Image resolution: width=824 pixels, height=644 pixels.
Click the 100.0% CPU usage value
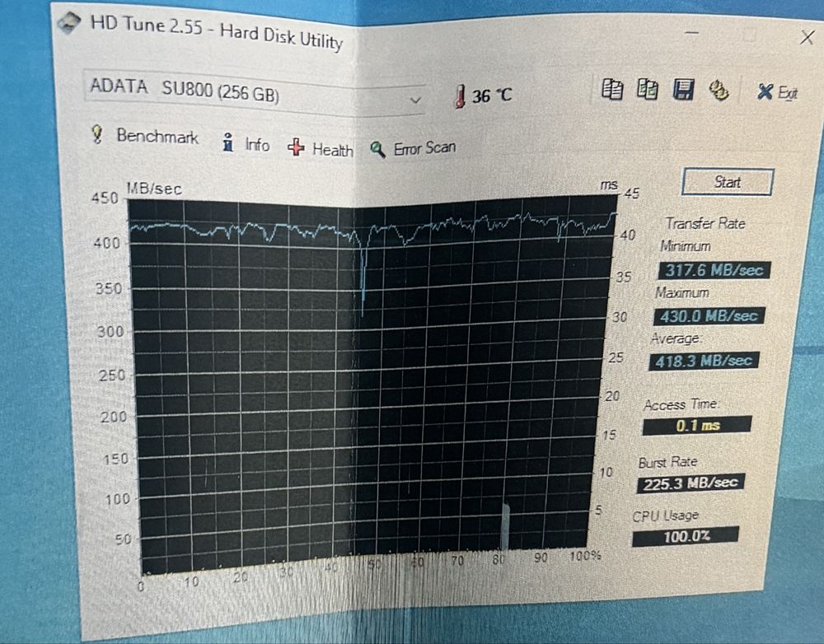tap(686, 536)
